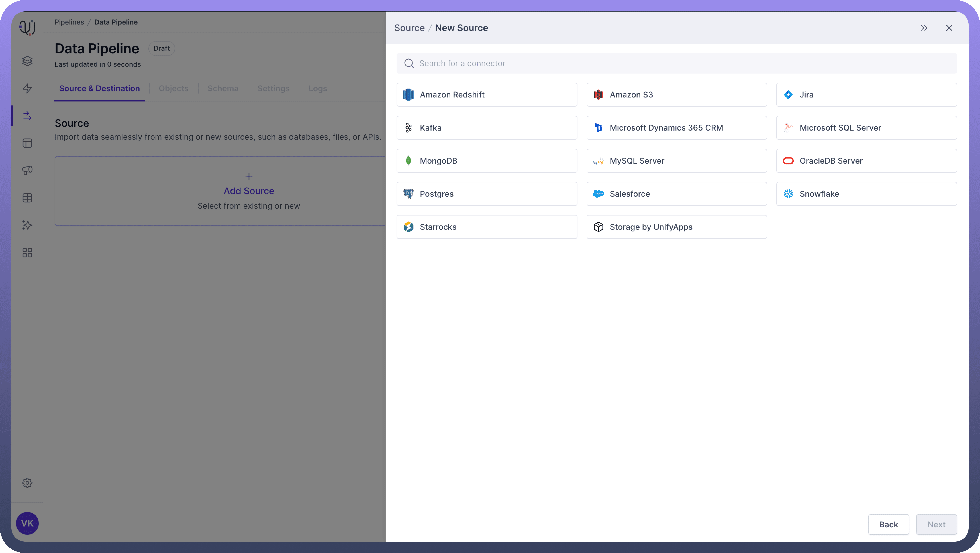Click the layers stack sidebar icon

pos(27,61)
